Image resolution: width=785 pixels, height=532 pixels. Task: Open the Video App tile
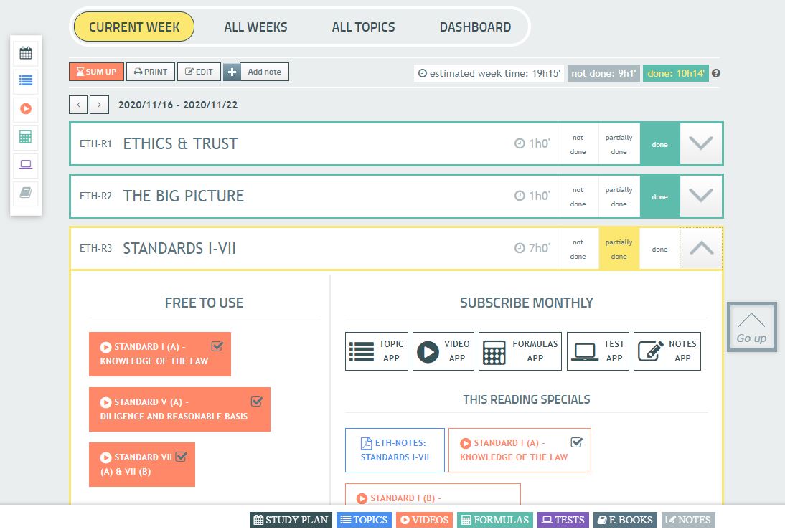[443, 351]
